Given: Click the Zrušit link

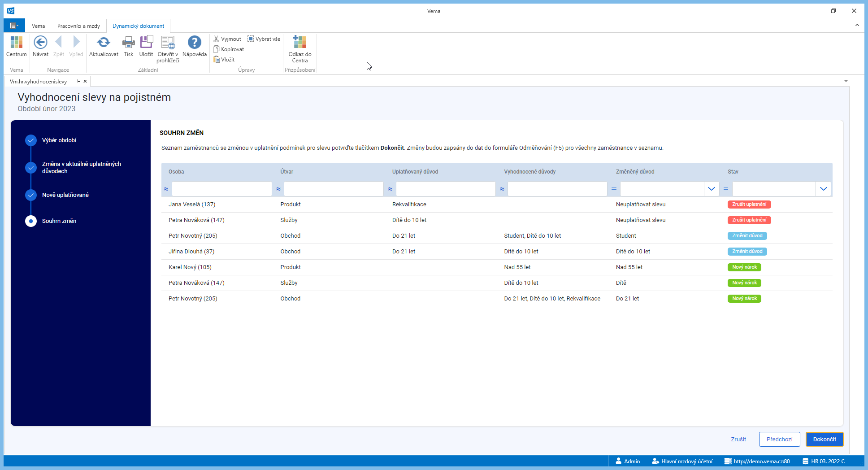Looking at the screenshot, I should [x=738, y=439].
